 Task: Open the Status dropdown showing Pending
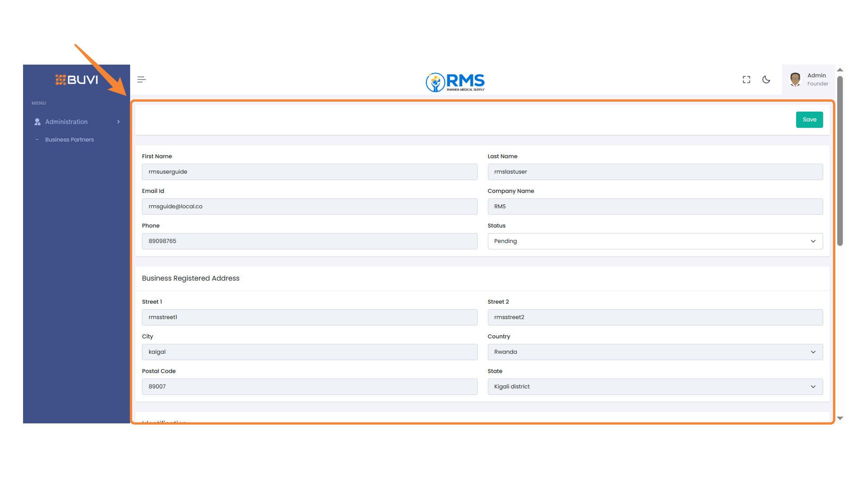pos(655,241)
